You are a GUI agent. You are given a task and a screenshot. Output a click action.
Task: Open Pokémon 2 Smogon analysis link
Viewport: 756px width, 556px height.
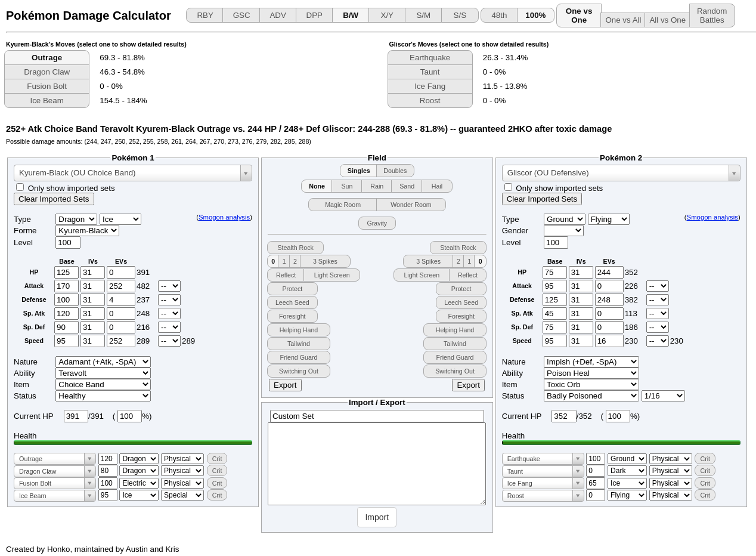pos(712,217)
